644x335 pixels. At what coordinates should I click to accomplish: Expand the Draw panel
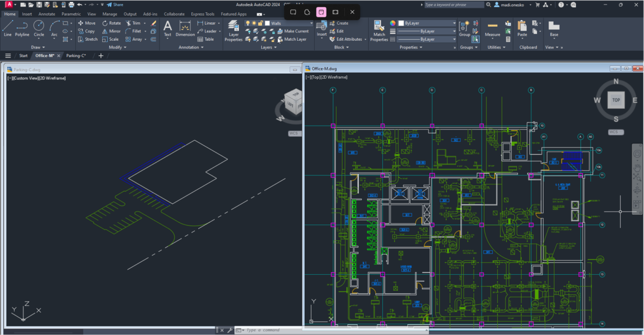(x=38, y=47)
